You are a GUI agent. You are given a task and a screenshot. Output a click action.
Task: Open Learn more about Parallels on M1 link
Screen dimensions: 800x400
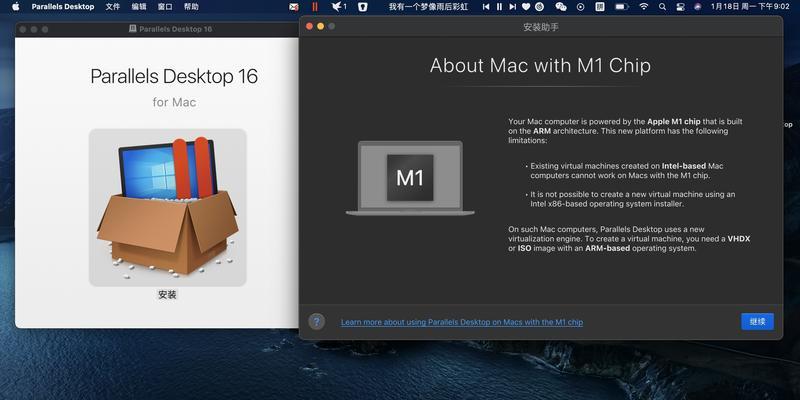[x=462, y=322]
